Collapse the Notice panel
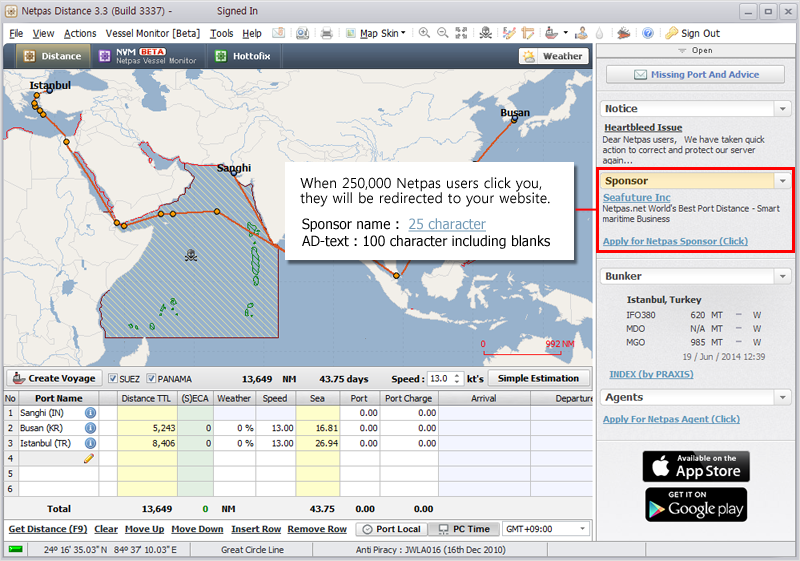This screenshot has height=561, width=800. click(783, 109)
